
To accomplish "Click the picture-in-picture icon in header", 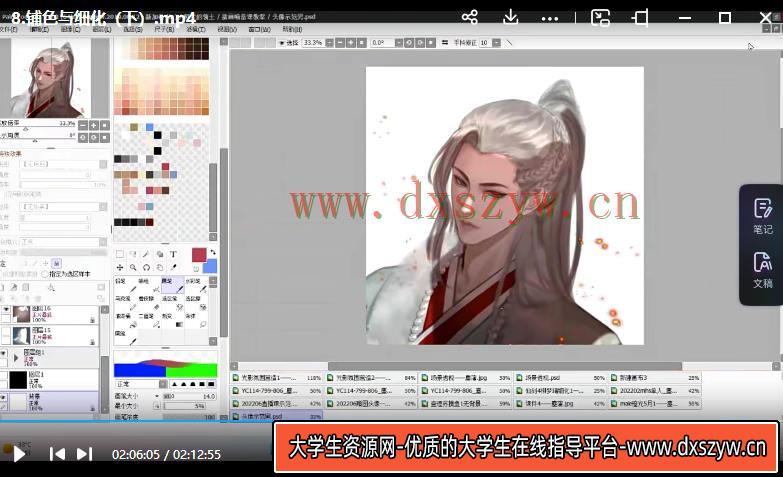I will click(600, 17).
